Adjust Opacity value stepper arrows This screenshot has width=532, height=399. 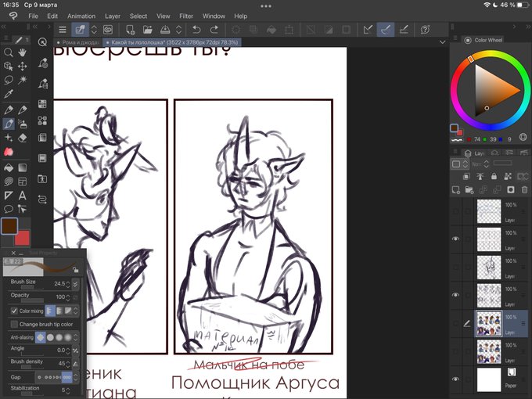(x=68, y=297)
